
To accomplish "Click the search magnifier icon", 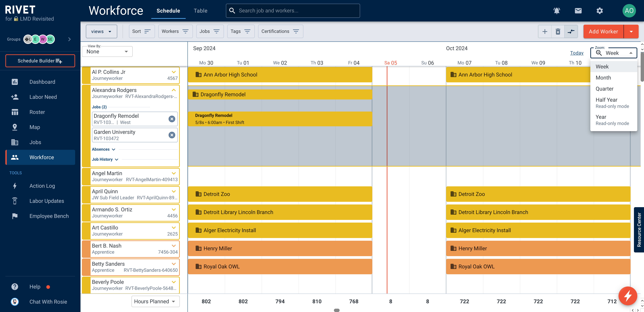I will pos(232,11).
